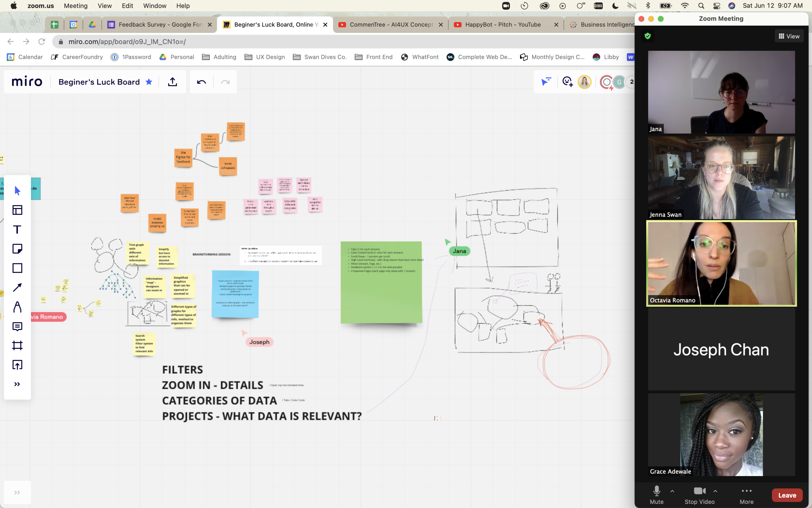Expand audio options arrow beside Mute
Image resolution: width=812 pixels, height=508 pixels.
point(672,491)
